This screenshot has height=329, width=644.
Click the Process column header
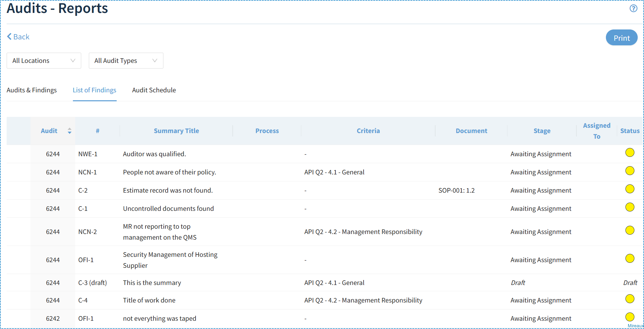(267, 131)
